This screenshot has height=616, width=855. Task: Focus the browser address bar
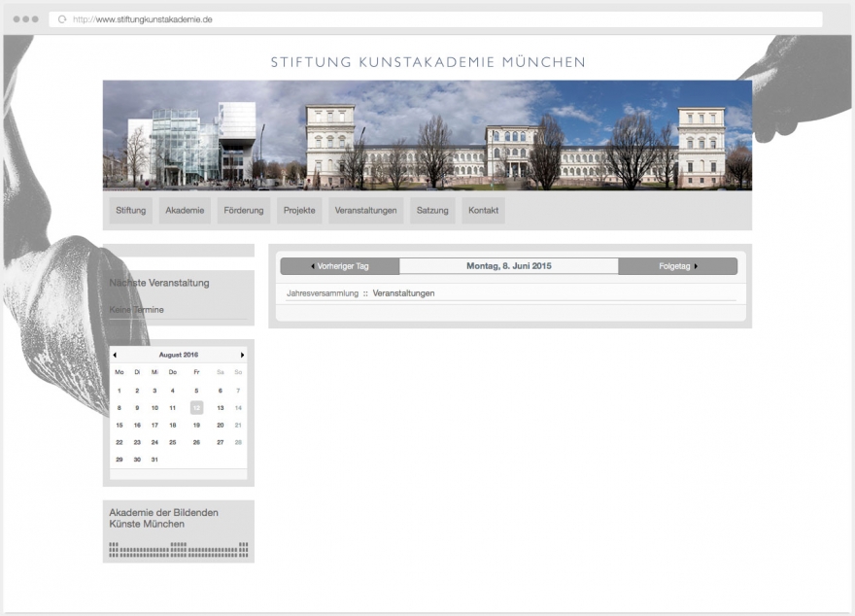pos(435,19)
